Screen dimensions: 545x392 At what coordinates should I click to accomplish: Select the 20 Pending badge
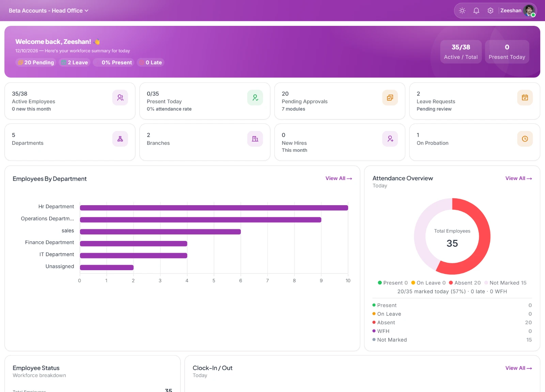tap(36, 63)
